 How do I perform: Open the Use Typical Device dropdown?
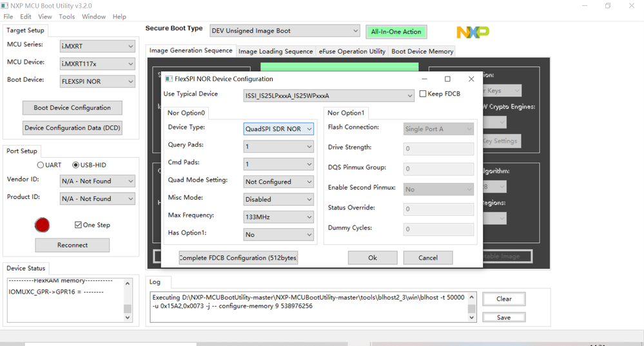329,95
